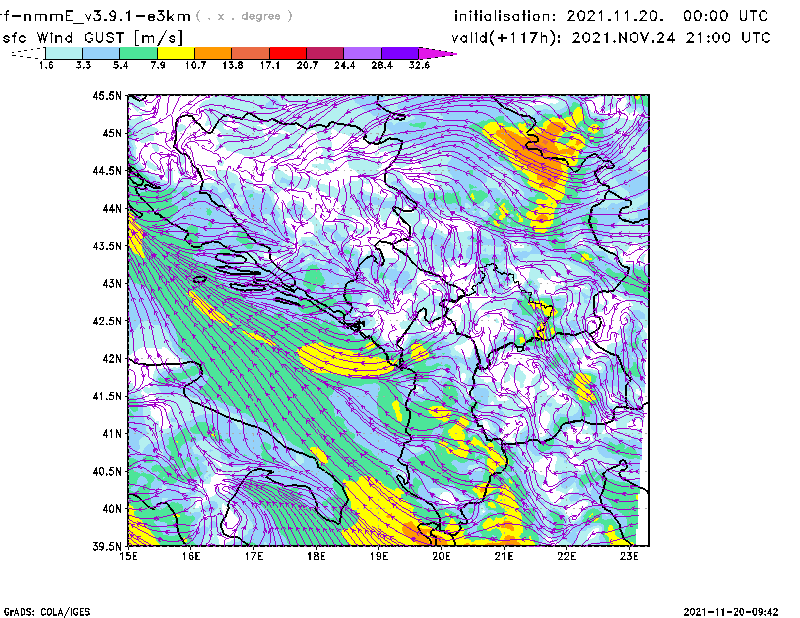This screenshot has height=618, width=800.
Task: Click the '( . x . degree )' label
Action: tap(244, 16)
